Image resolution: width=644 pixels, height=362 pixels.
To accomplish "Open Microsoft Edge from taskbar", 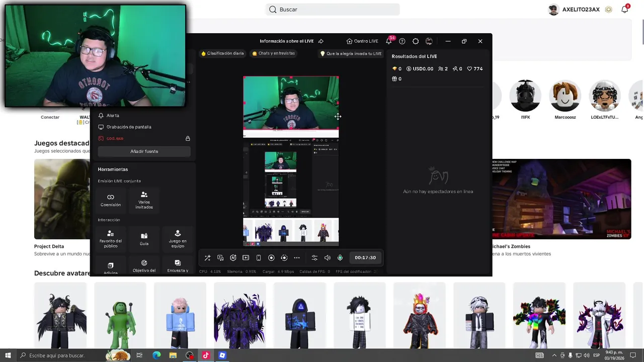I will (x=156, y=355).
